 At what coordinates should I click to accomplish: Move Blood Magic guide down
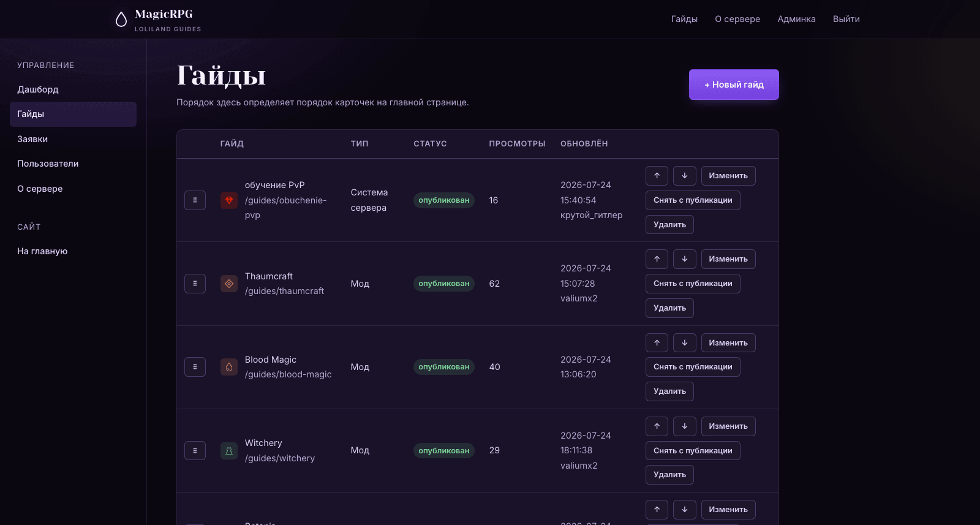point(685,343)
